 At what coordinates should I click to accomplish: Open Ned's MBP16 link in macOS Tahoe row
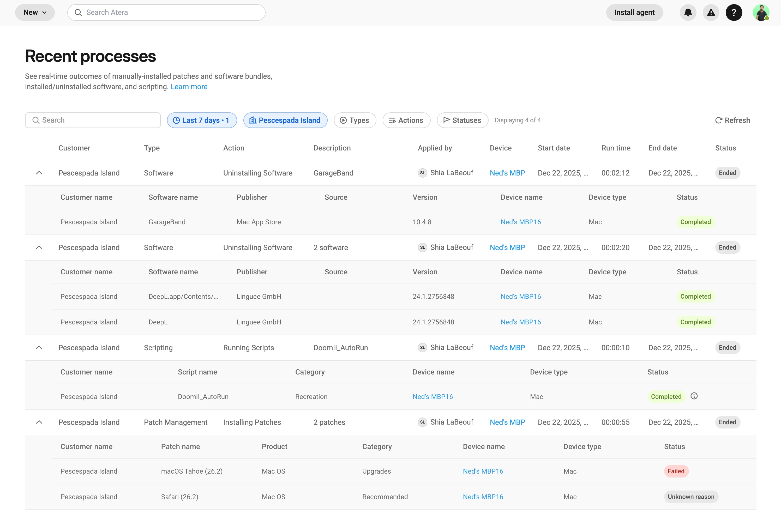(x=483, y=471)
